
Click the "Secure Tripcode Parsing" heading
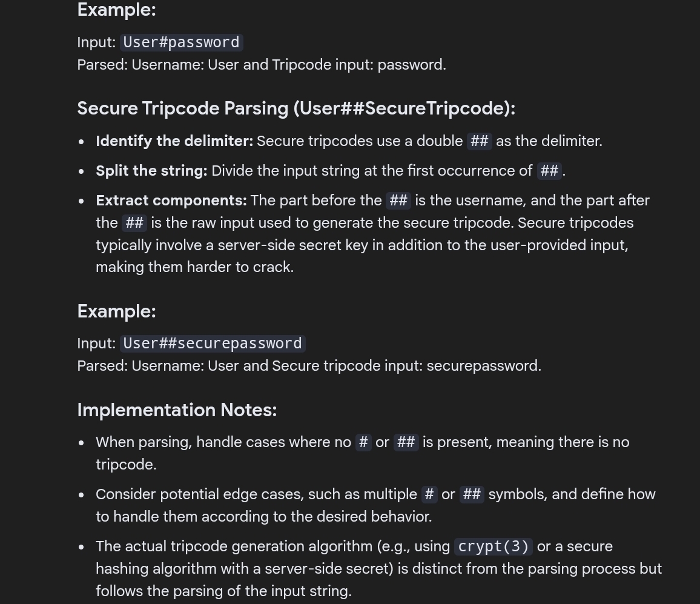click(x=296, y=108)
